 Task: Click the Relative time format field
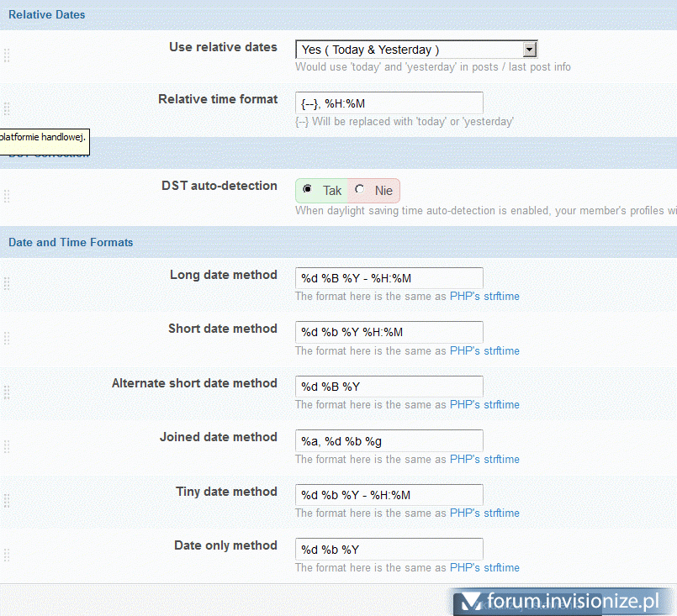389,103
